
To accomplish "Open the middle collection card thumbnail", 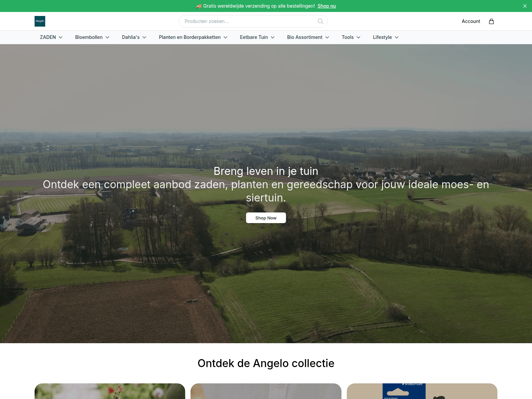I will pos(266,391).
